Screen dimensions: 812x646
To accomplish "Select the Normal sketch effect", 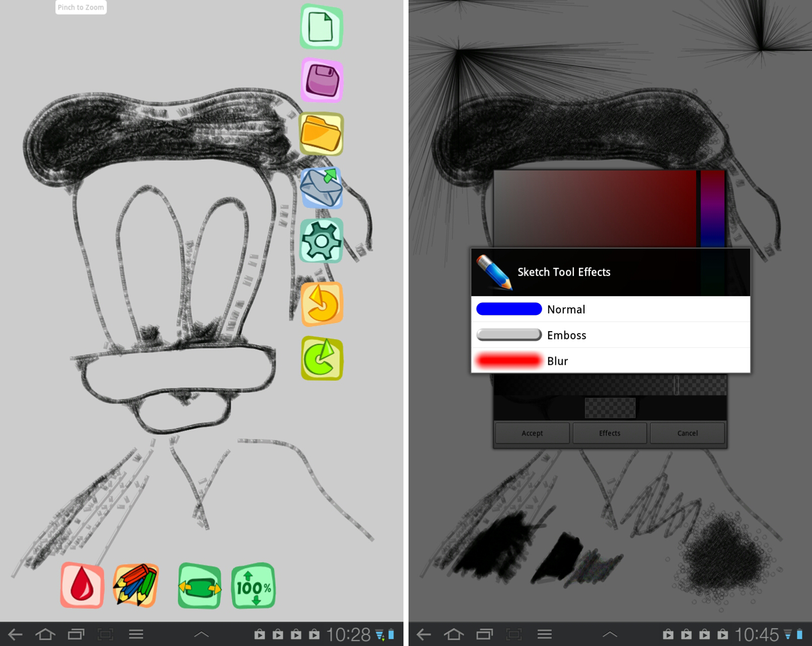I will click(610, 309).
